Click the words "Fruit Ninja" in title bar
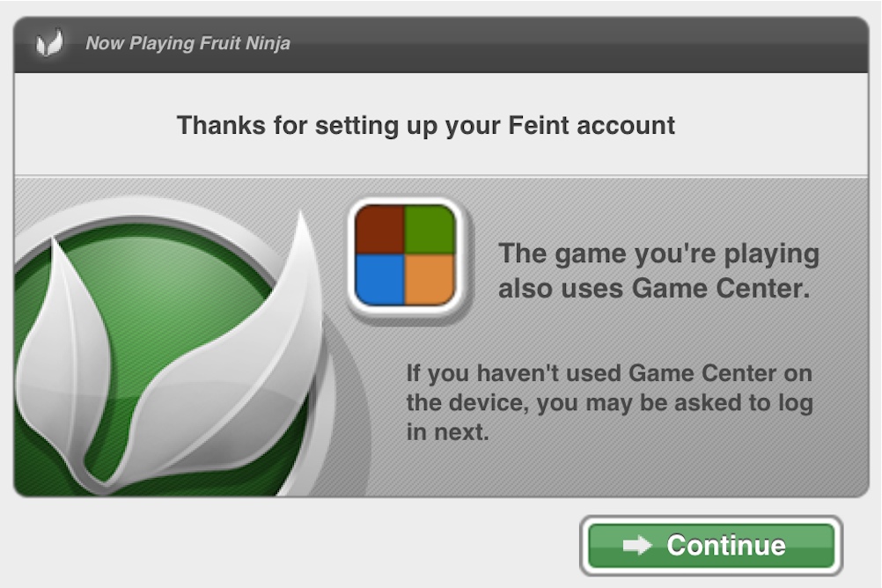This screenshot has width=882, height=588. pos(247,43)
